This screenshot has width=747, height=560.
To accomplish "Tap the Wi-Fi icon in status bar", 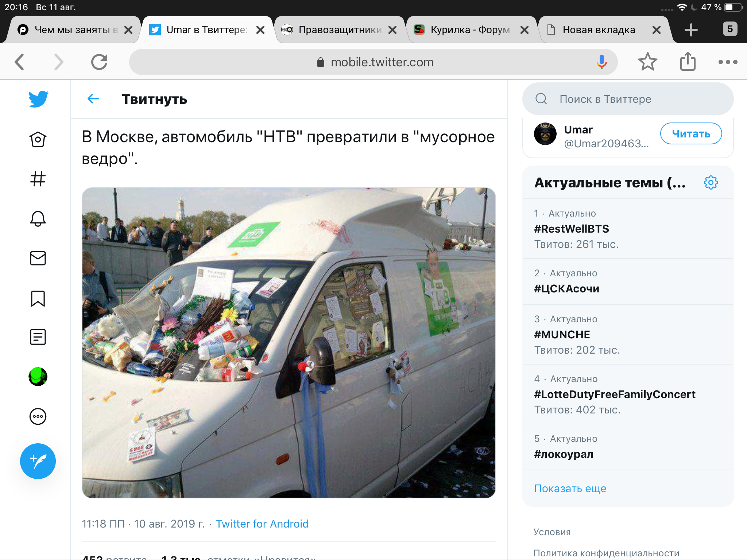I will point(682,7).
